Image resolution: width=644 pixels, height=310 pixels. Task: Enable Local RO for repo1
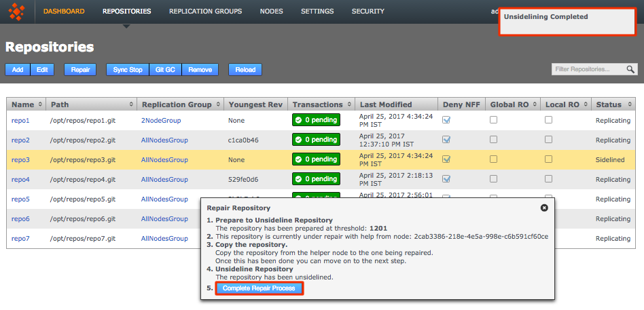tap(548, 120)
